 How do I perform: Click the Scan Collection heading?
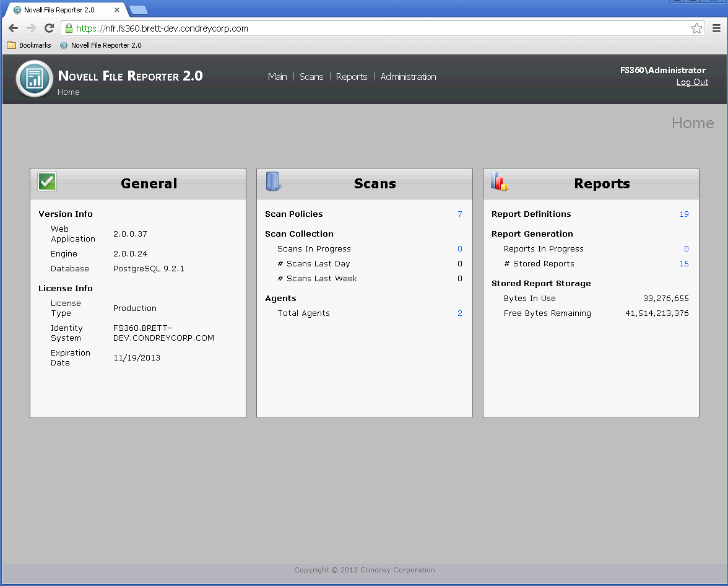tap(299, 234)
